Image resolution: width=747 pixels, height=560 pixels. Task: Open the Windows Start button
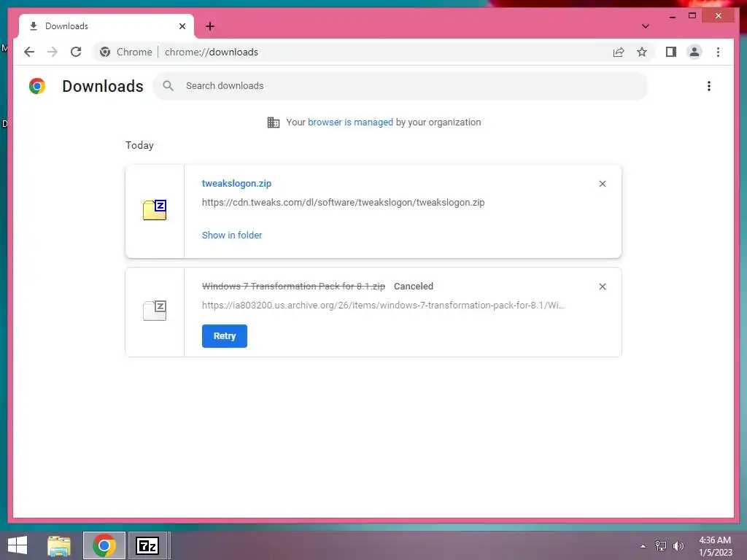[x=18, y=545]
